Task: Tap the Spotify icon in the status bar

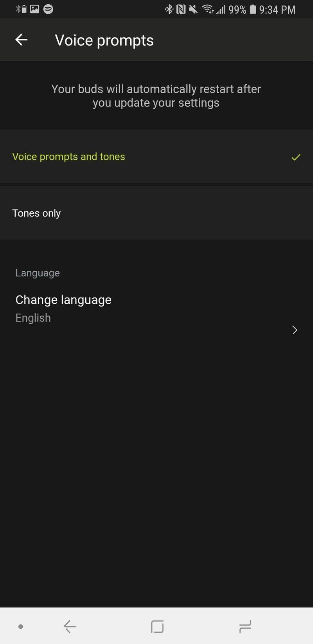Action: click(48, 9)
